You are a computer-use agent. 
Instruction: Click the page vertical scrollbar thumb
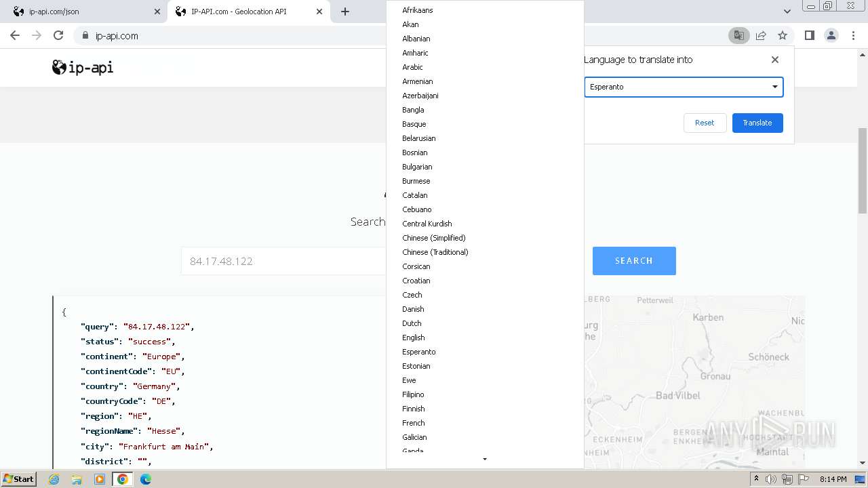(863, 171)
